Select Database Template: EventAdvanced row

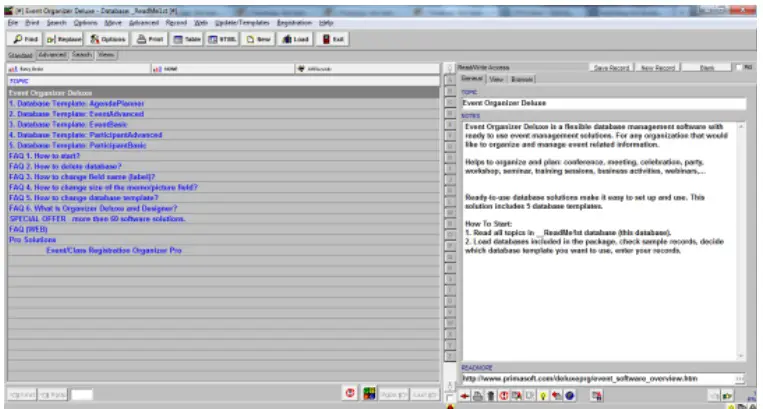click(223, 114)
